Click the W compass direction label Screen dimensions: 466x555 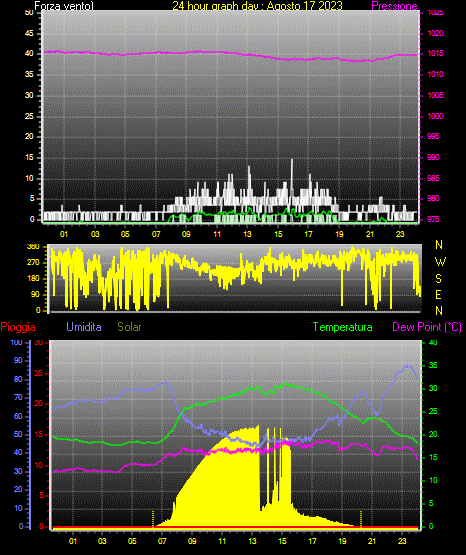pyautogui.click(x=440, y=262)
